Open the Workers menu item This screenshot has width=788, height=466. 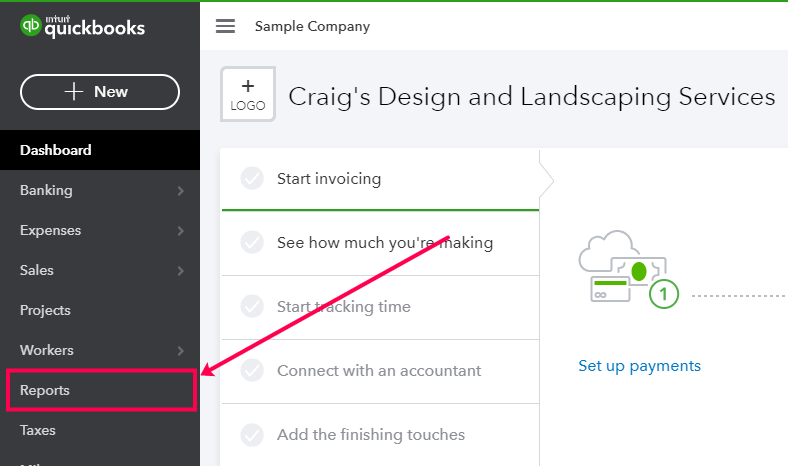[x=100, y=350]
